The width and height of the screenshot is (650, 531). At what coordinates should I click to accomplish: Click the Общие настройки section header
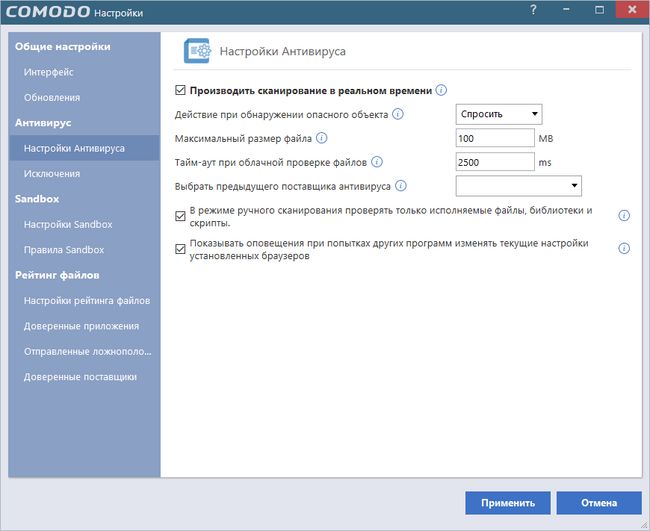(63, 46)
